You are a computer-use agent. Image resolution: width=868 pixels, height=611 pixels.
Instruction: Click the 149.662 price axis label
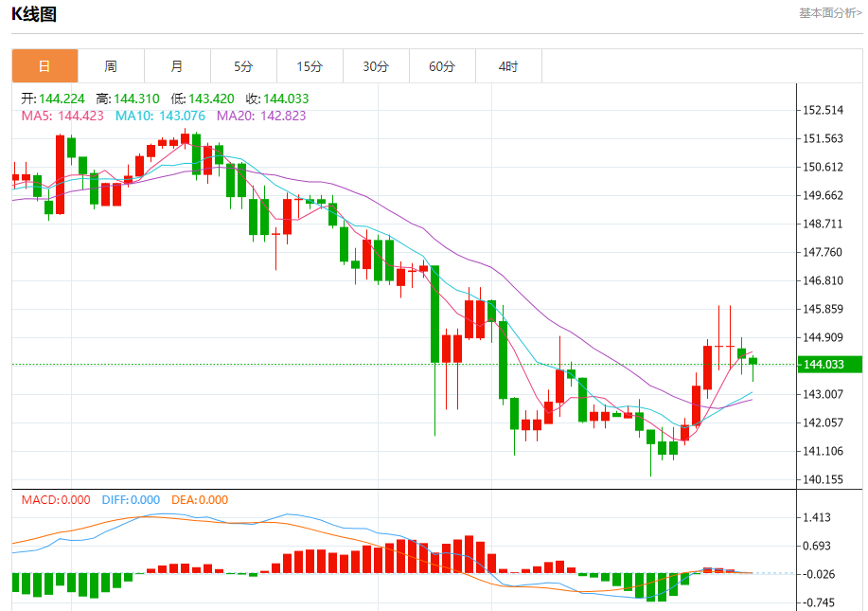click(824, 195)
